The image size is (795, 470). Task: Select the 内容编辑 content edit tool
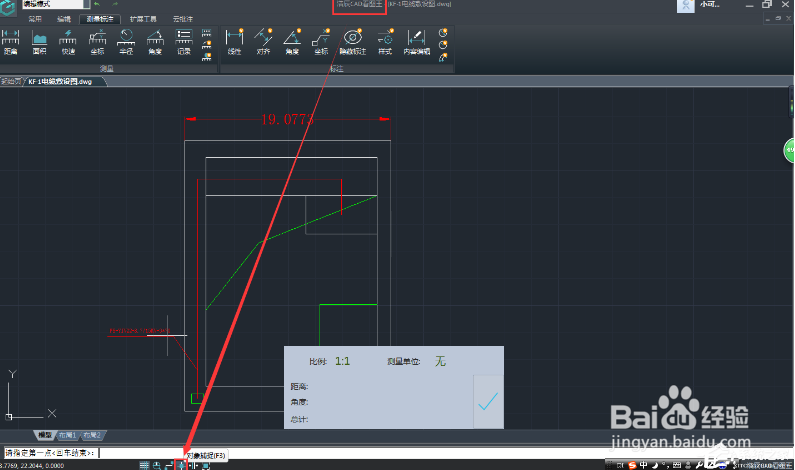[x=416, y=42]
